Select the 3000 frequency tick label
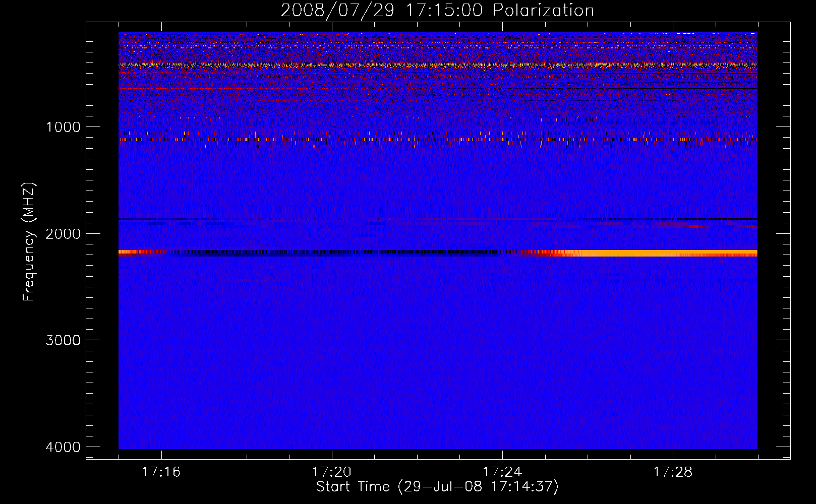Viewport: 816px width, 504px height. [x=63, y=340]
